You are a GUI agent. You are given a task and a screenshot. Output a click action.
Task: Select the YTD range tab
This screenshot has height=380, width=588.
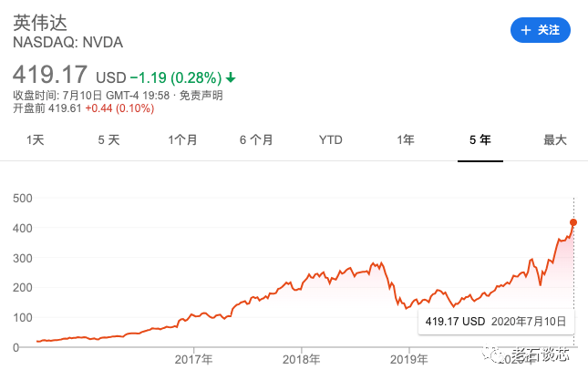pos(330,140)
